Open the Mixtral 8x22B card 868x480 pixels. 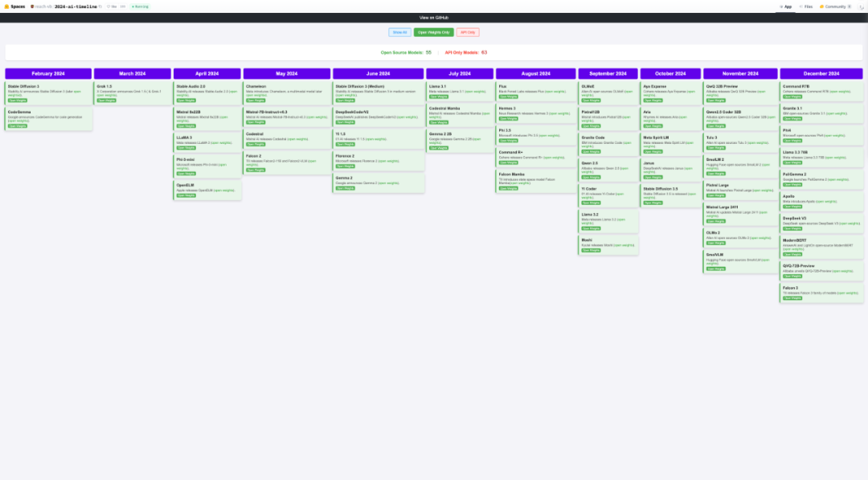coord(207,119)
